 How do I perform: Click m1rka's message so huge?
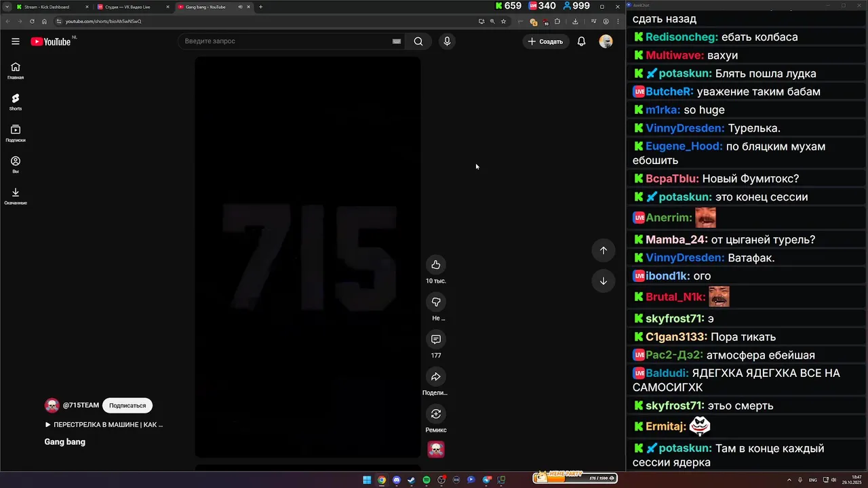click(x=704, y=110)
